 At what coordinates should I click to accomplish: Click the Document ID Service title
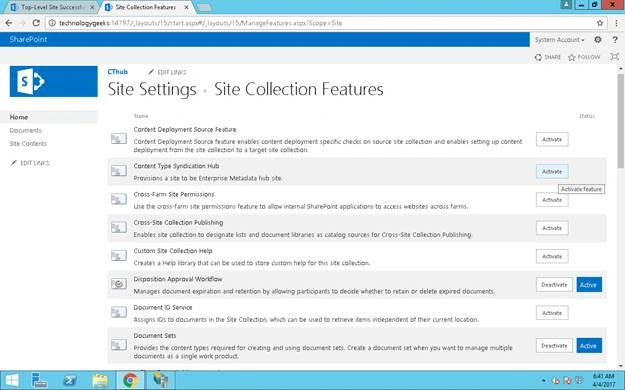tap(163, 307)
